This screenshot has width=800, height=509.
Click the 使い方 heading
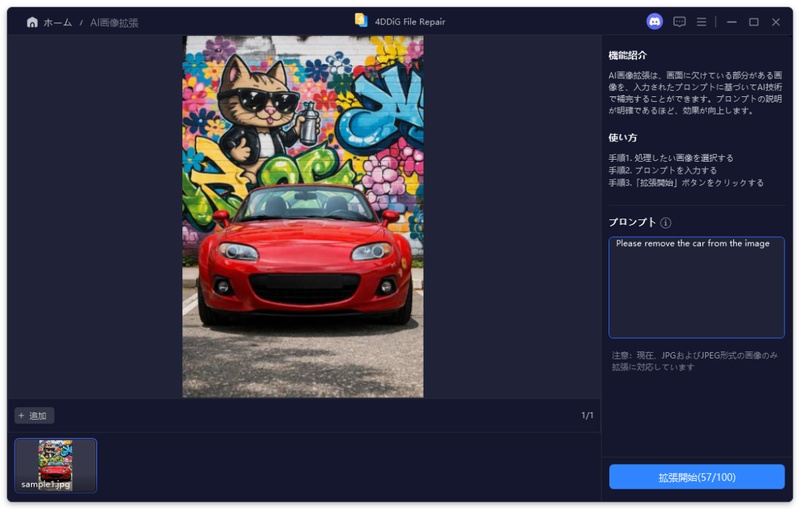[x=622, y=138]
